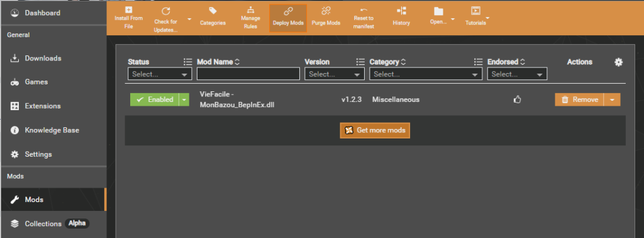Open the History toolbar icon

tap(401, 11)
